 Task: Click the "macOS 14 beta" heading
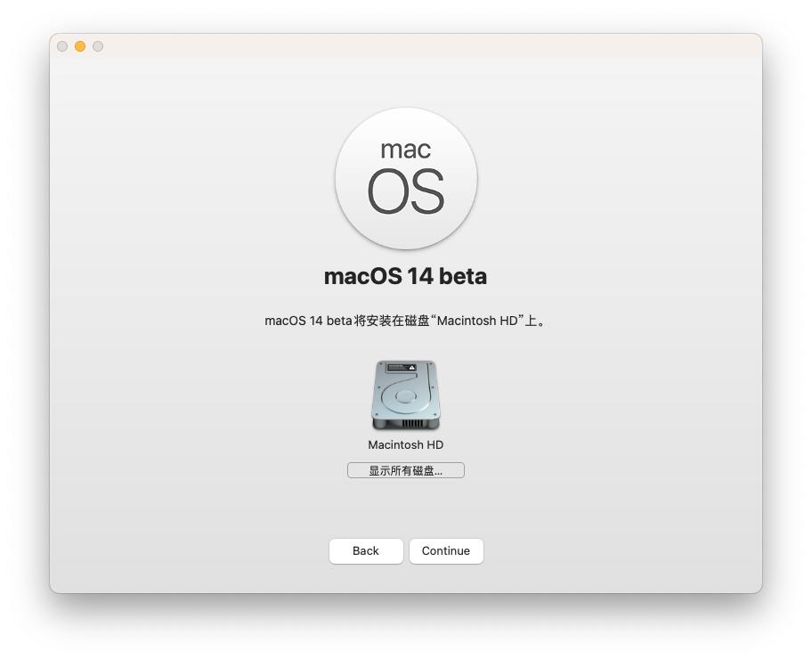405,277
